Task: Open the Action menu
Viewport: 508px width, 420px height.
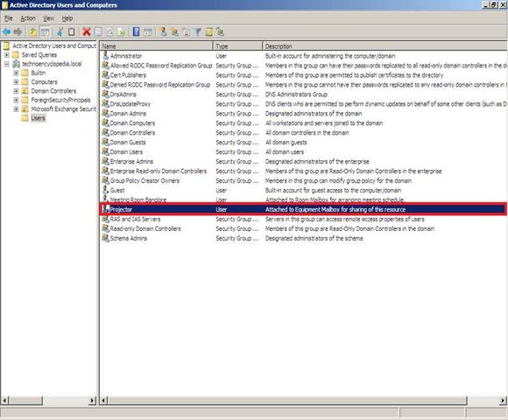Action: [28, 18]
